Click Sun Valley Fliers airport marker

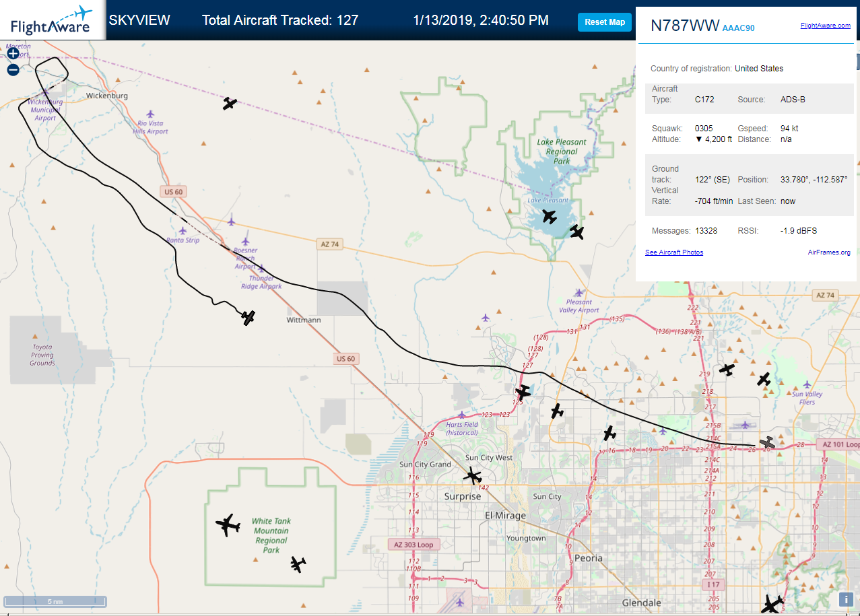[806, 384]
